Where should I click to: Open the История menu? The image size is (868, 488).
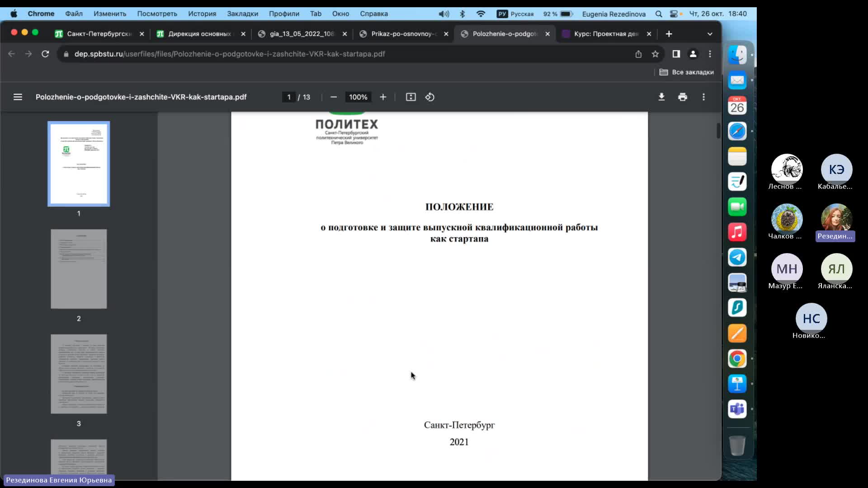coord(202,14)
